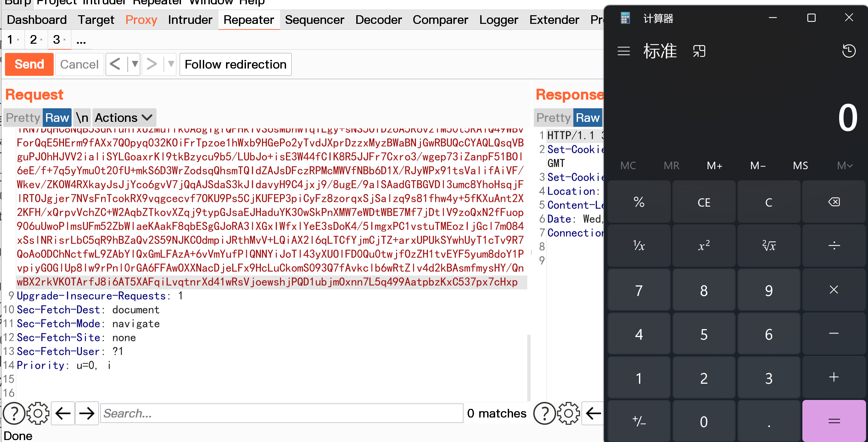The width and height of the screenshot is (868, 442).
Task: Open Request search settings gear
Action: pos(38,413)
